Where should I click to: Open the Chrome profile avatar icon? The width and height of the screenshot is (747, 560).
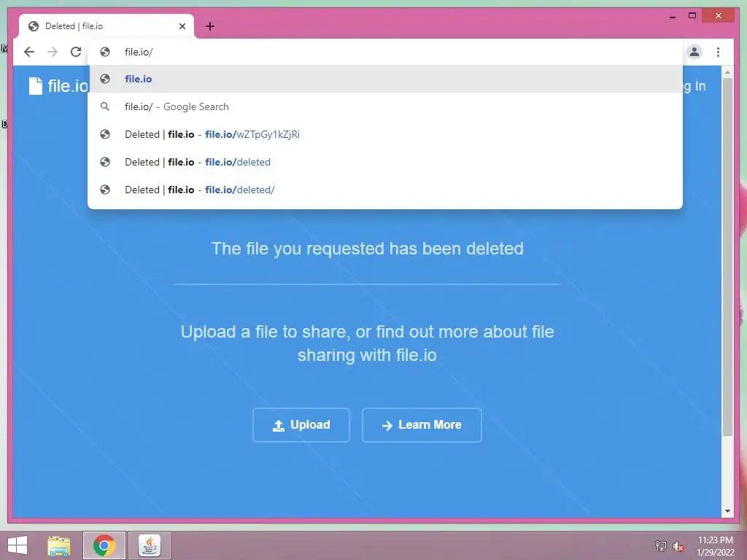[694, 52]
